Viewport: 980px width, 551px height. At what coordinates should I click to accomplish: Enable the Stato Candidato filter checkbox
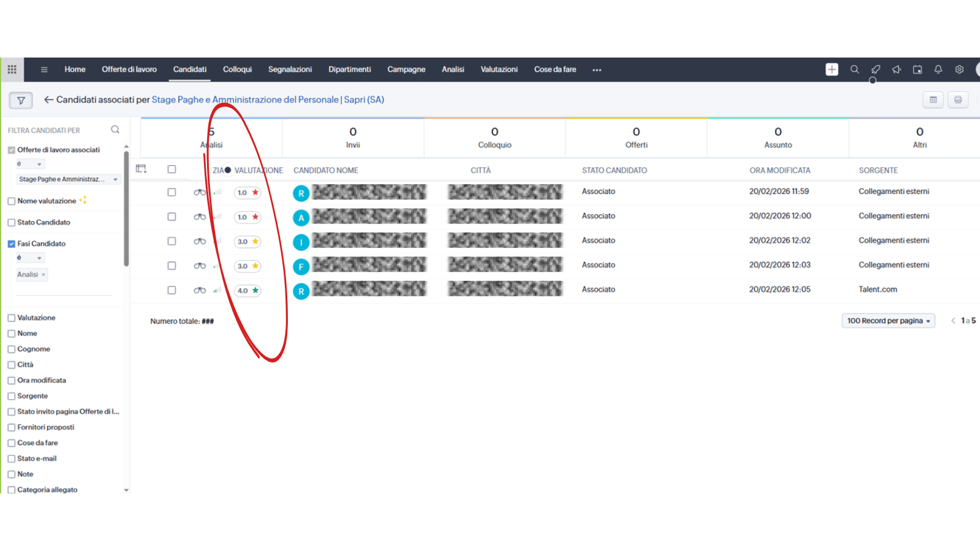click(12, 223)
